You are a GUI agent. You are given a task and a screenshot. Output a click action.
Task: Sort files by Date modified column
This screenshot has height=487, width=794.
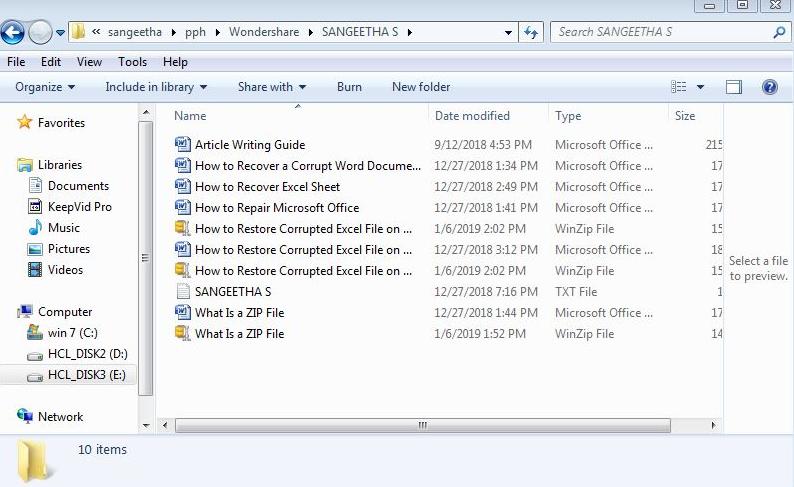pos(472,116)
